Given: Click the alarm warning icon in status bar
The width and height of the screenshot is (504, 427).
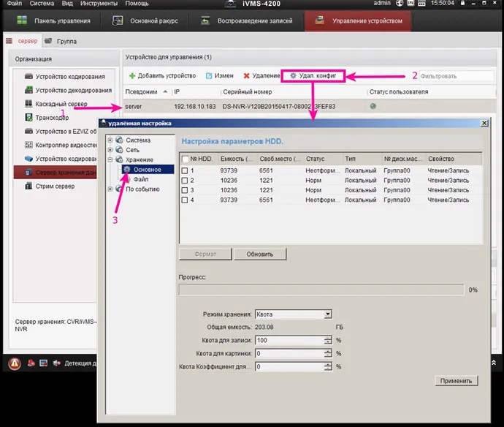Looking at the screenshot, I should coord(14,363).
